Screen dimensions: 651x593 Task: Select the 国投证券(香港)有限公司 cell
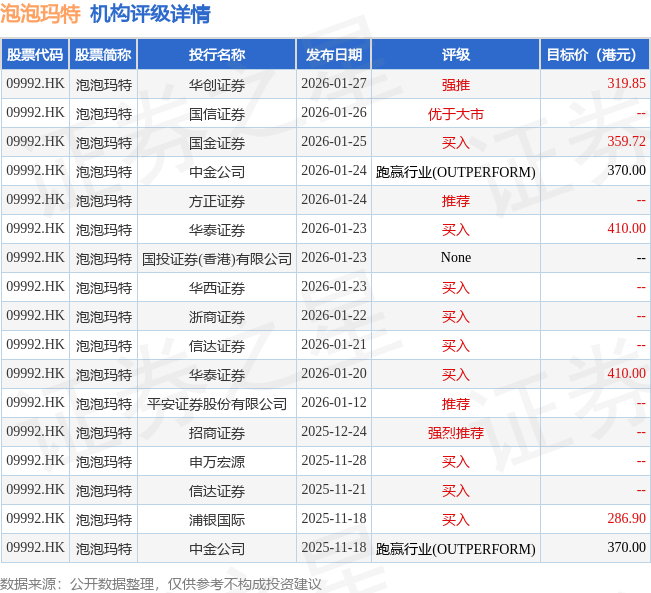217,259
